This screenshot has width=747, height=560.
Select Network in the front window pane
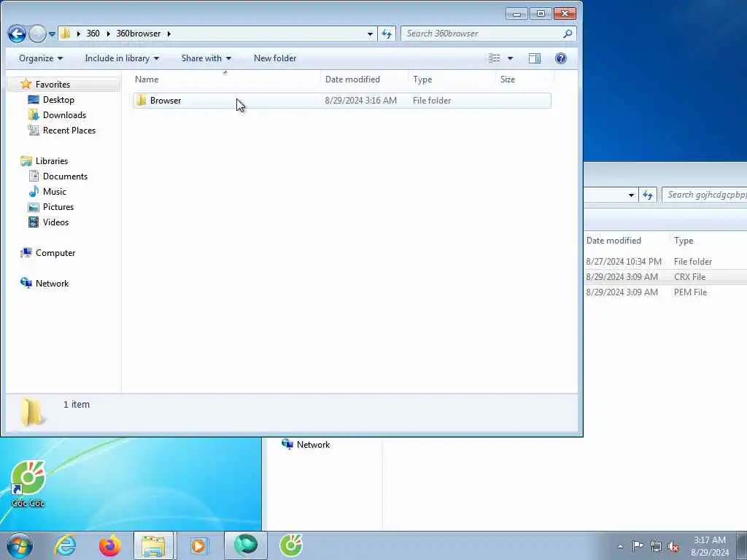pyautogui.click(x=52, y=284)
